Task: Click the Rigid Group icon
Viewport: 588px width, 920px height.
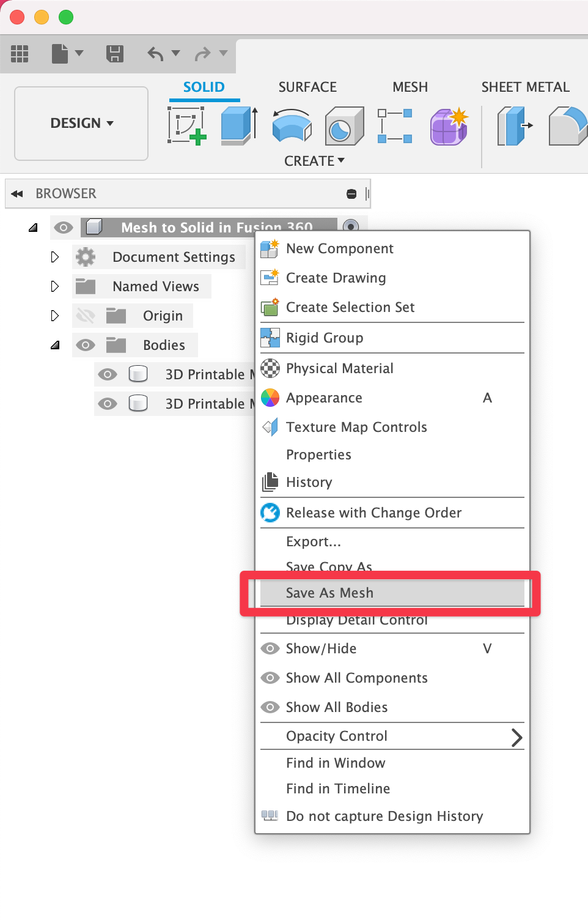Action: click(x=270, y=338)
